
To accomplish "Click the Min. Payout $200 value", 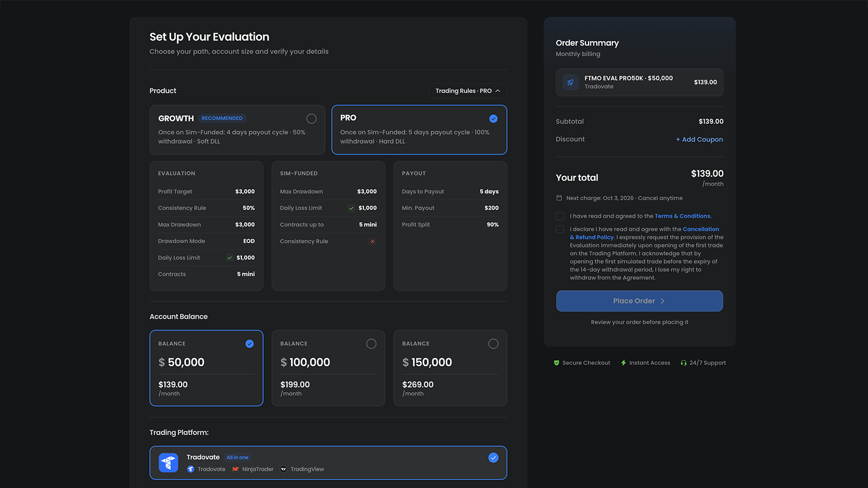I will click(492, 208).
